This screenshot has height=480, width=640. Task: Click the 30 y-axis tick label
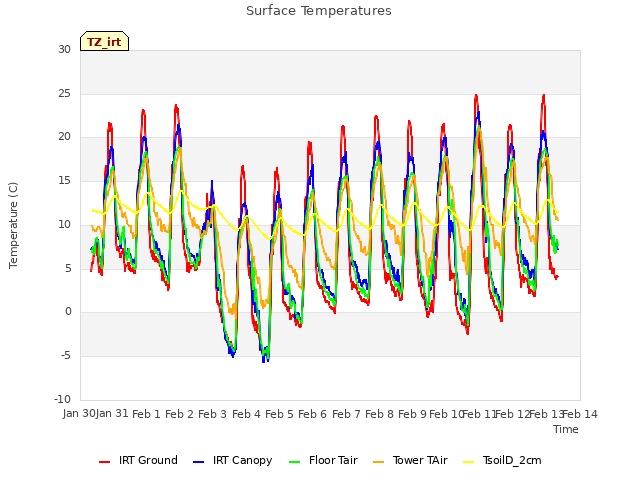point(64,49)
